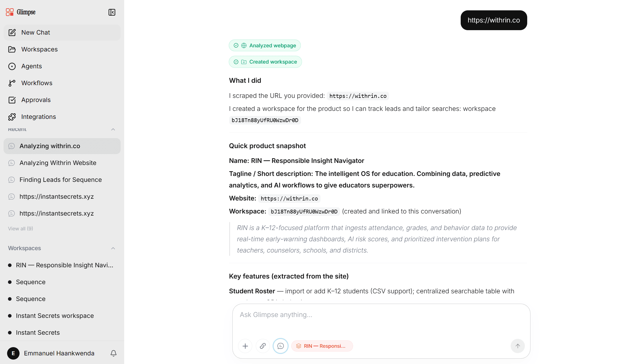Click View all (9) recent chats
Image resolution: width=631 pixels, height=364 pixels.
(x=20, y=228)
